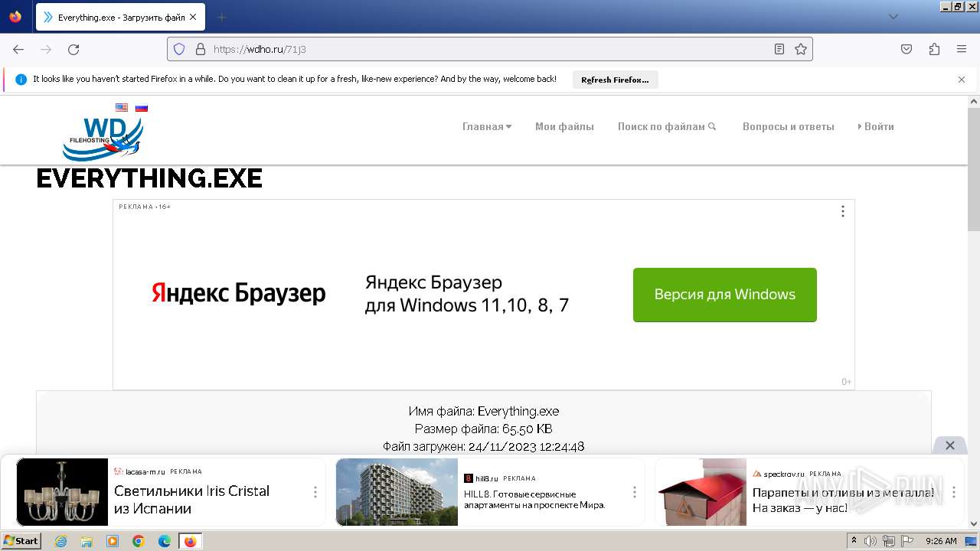The height and width of the screenshot is (551, 980).
Task: Open options for the hill8.ru ad
Action: [634, 492]
